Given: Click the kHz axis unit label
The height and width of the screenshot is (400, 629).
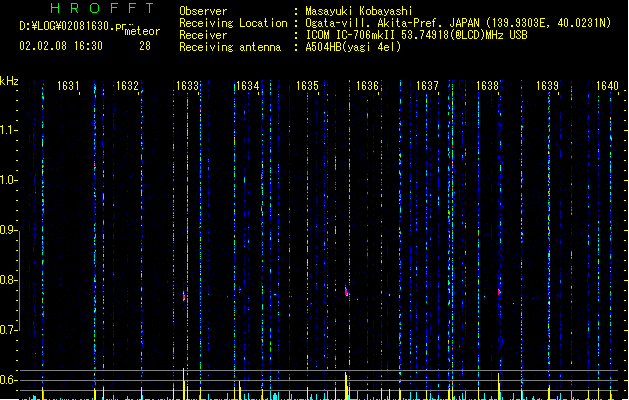Looking at the screenshot, I should pyautogui.click(x=9, y=81).
